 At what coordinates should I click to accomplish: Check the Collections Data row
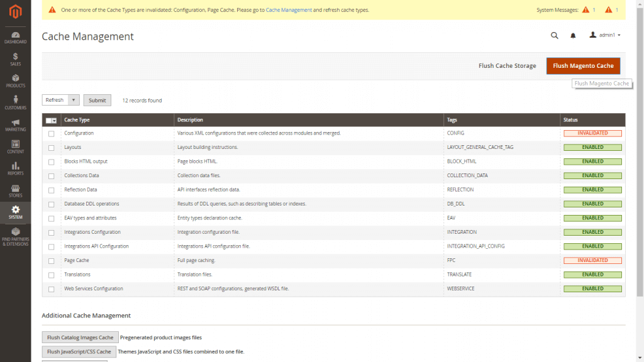pyautogui.click(x=52, y=176)
